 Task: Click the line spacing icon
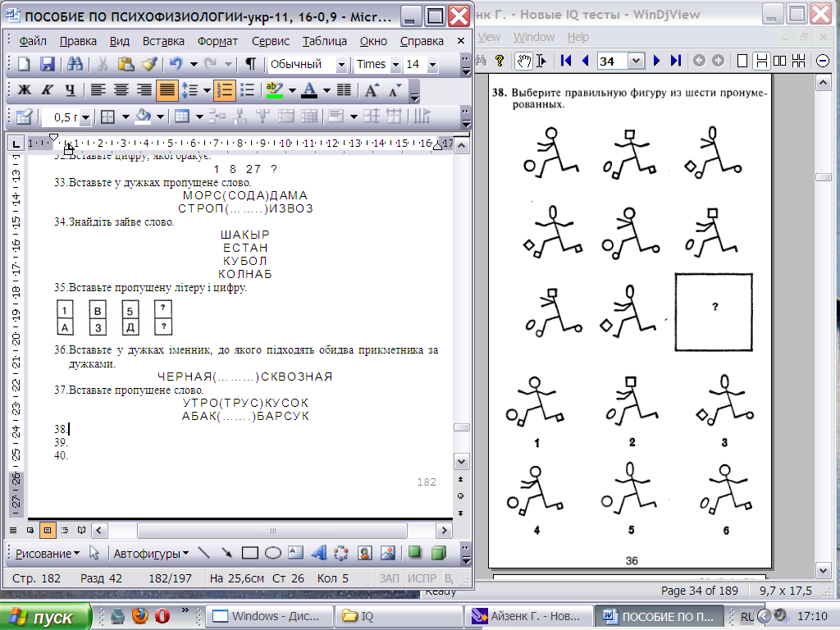tap(190, 90)
